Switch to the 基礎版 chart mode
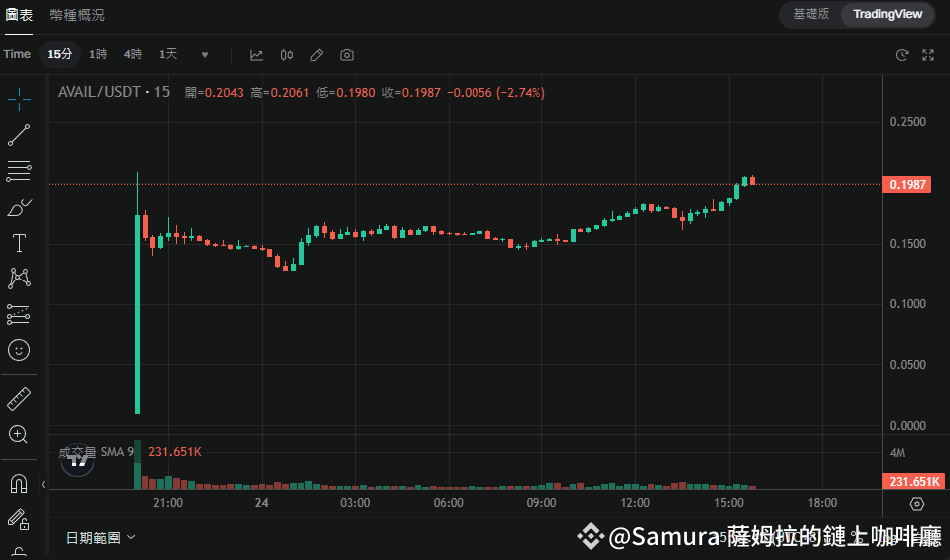 (811, 14)
